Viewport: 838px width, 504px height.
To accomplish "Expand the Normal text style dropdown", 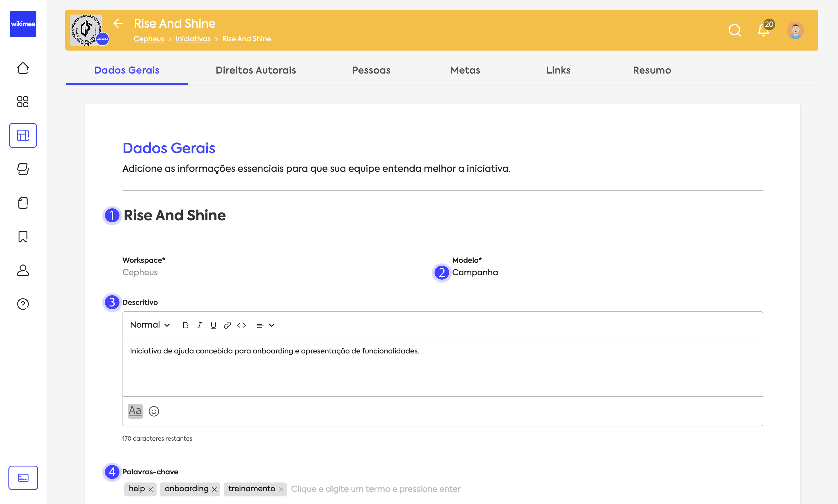I will tap(150, 325).
